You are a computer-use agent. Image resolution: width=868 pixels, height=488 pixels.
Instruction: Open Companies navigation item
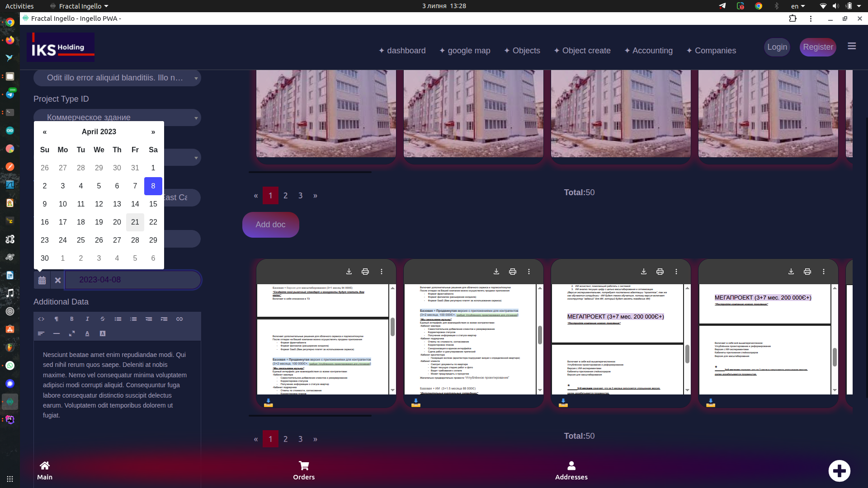pyautogui.click(x=711, y=51)
